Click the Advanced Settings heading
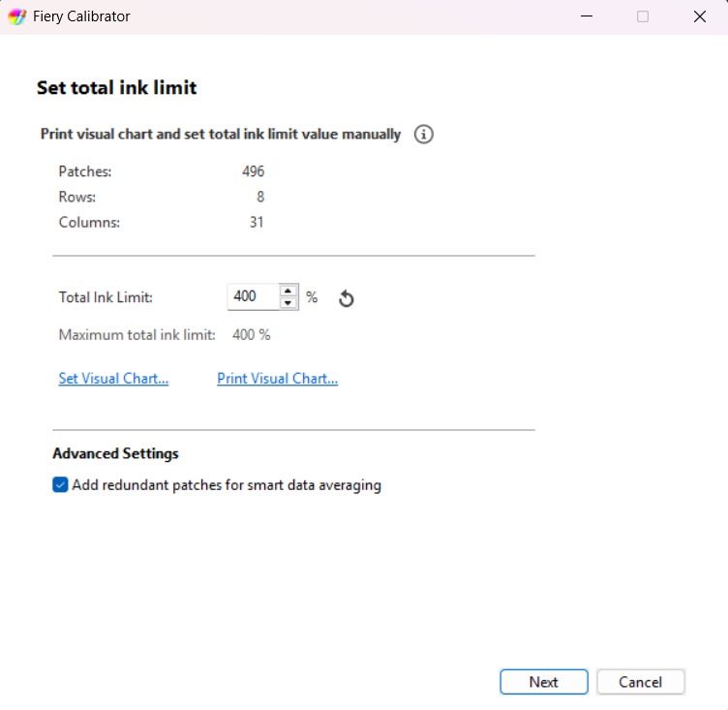 click(115, 453)
